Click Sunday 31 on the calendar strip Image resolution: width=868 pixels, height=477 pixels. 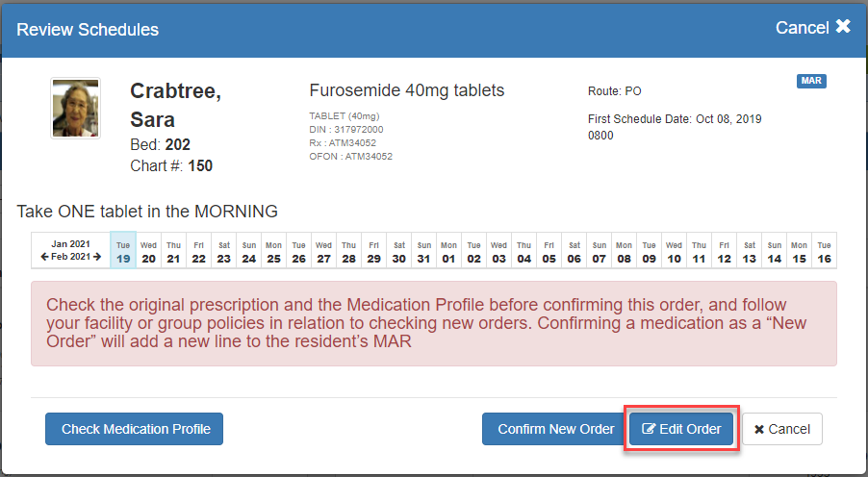pyautogui.click(x=423, y=251)
